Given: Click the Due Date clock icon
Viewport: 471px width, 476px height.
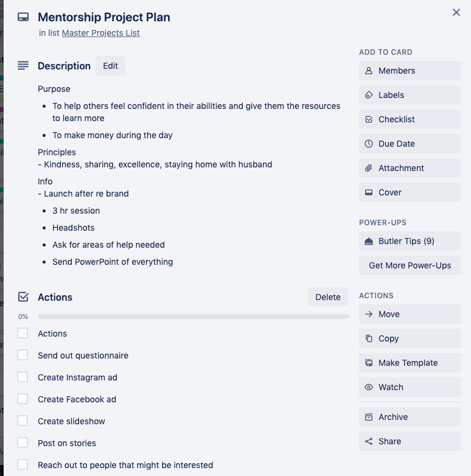Looking at the screenshot, I should click(x=369, y=144).
